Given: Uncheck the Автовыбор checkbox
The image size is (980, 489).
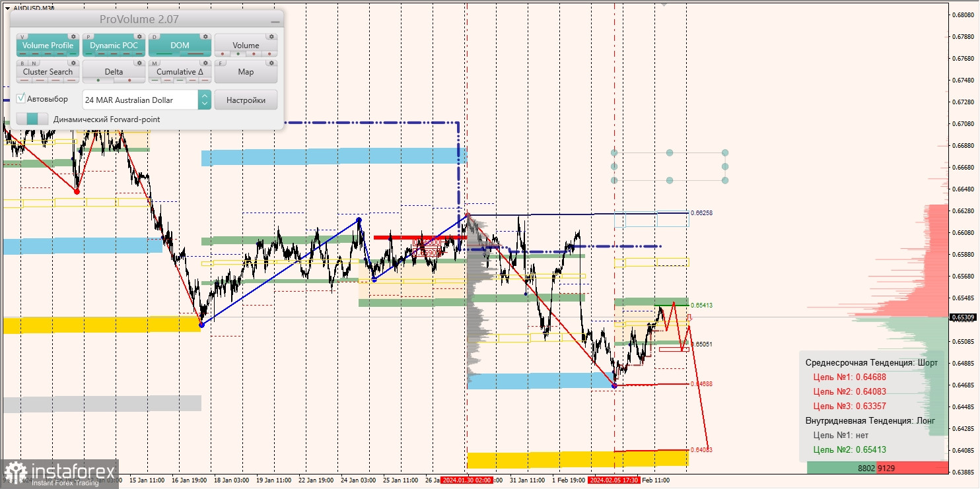Looking at the screenshot, I should [21, 98].
